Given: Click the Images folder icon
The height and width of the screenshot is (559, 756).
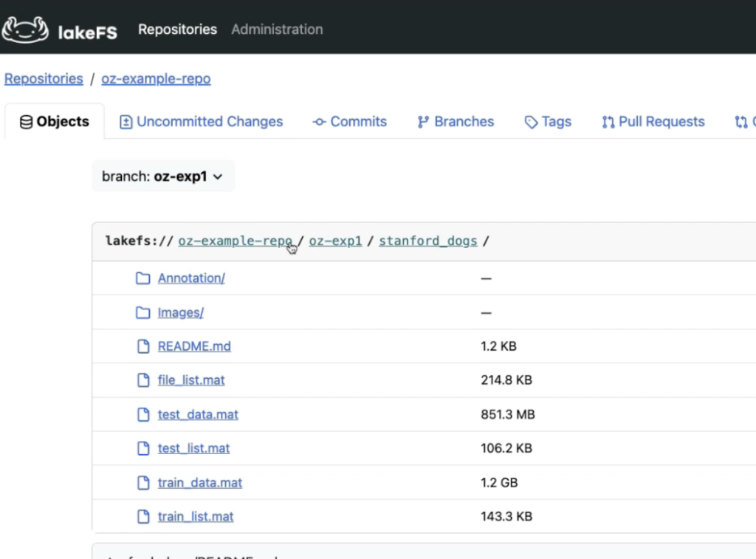Looking at the screenshot, I should (142, 312).
